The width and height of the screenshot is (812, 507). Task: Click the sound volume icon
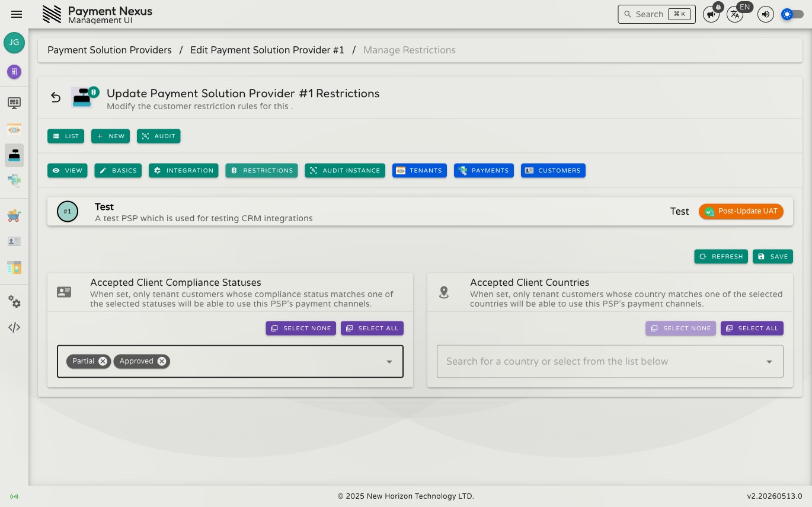pyautogui.click(x=766, y=14)
